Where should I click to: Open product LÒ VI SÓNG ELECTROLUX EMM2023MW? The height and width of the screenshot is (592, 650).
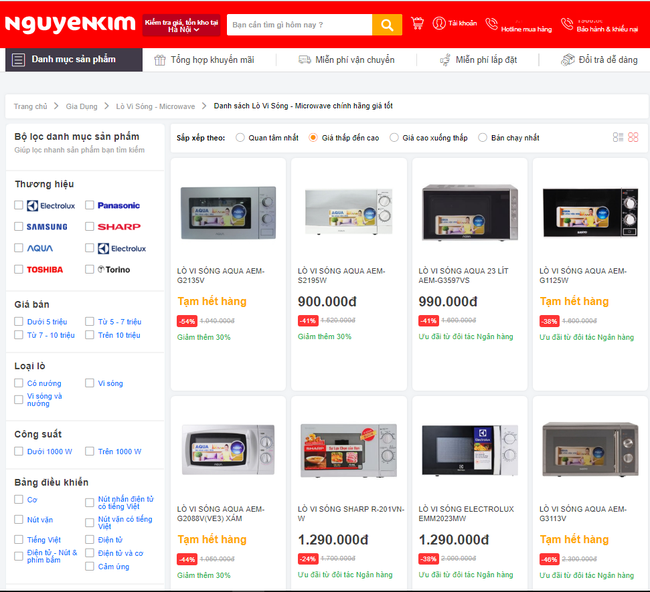click(466, 514)
